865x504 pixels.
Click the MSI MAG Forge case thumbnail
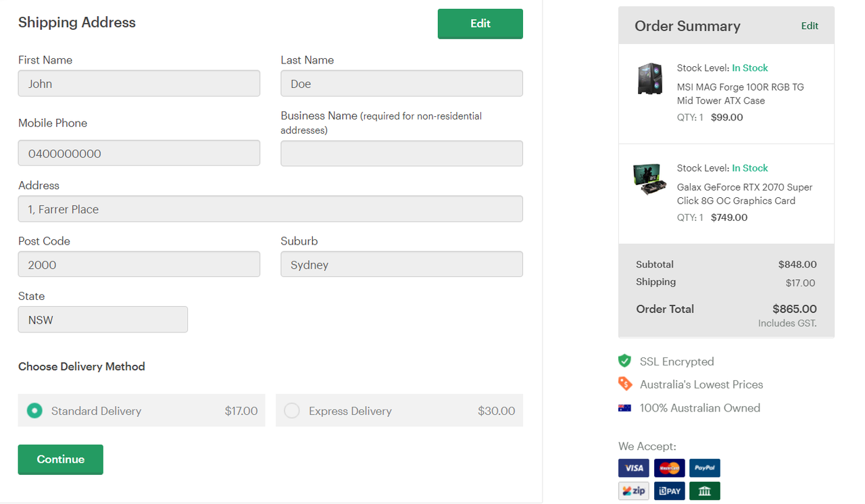pos(650,79)
